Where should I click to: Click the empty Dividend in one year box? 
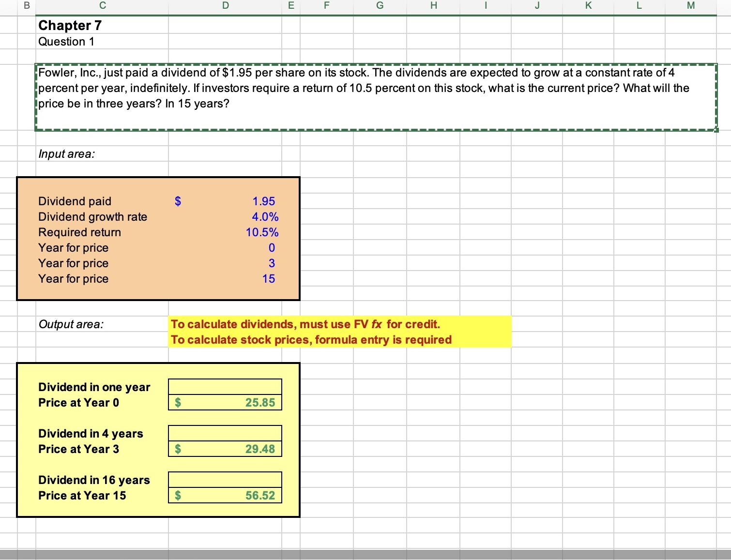[225, 386]
